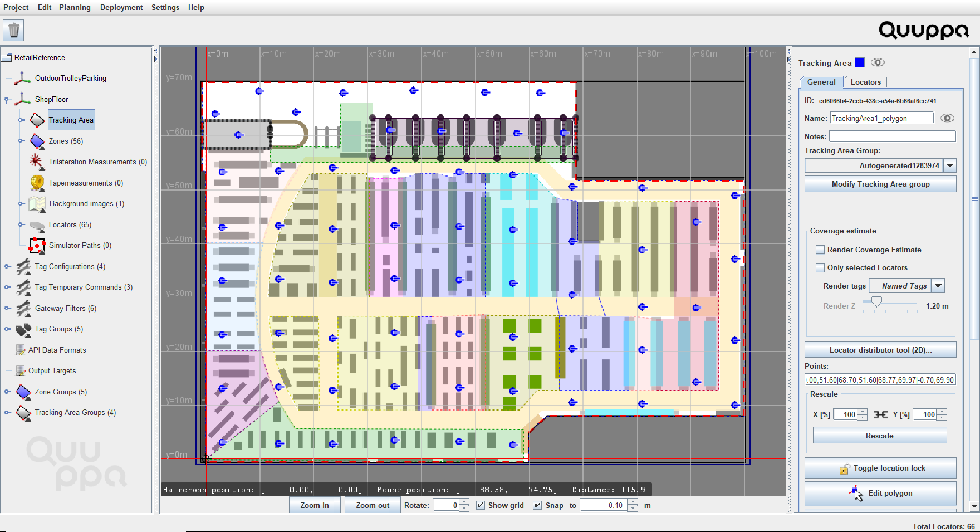
Task: Click the locator at the map's top-left corner
Action: [x=215, y=114]
